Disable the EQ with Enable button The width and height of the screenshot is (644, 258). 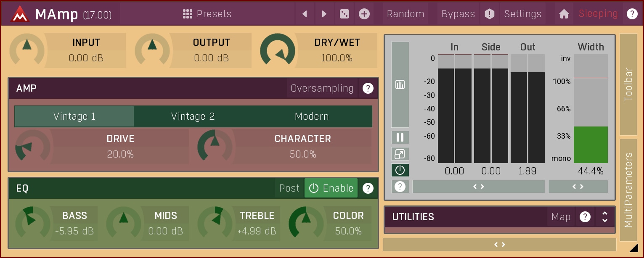(331, 188)
